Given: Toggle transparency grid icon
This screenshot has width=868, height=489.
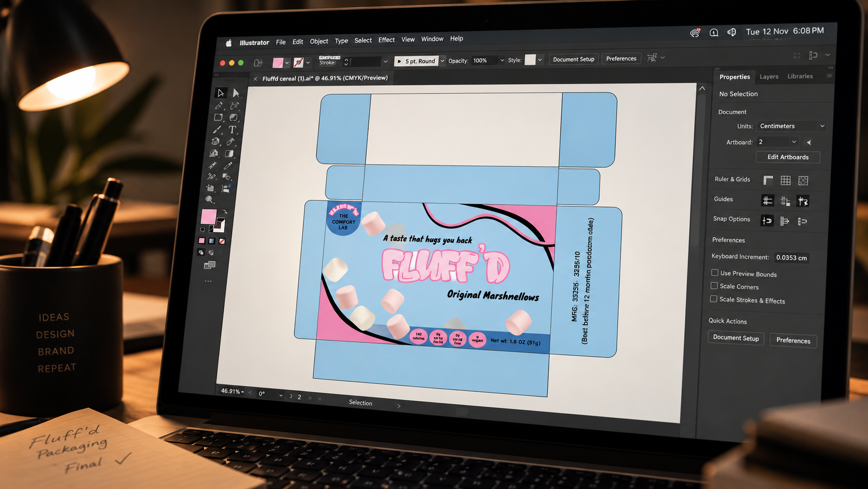Looking at the screenshot, I should pyautogui.click(x=803, y=181).
